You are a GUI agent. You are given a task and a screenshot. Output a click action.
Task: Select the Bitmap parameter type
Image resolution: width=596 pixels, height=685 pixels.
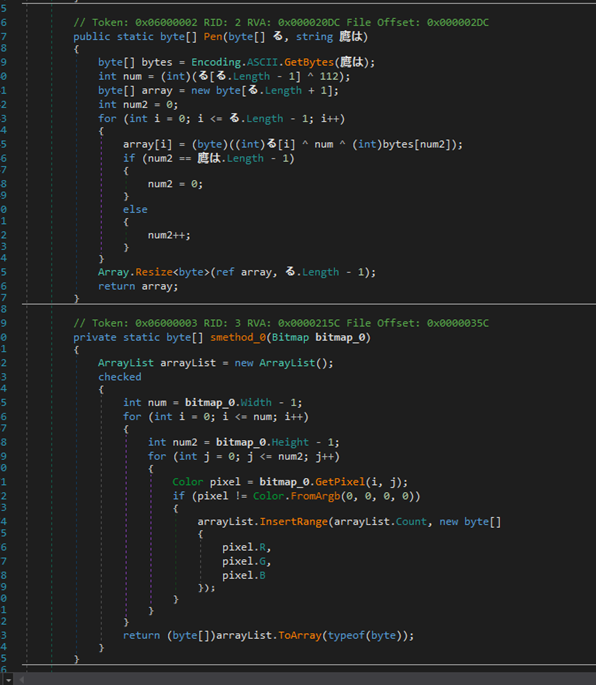pos(291,338)
